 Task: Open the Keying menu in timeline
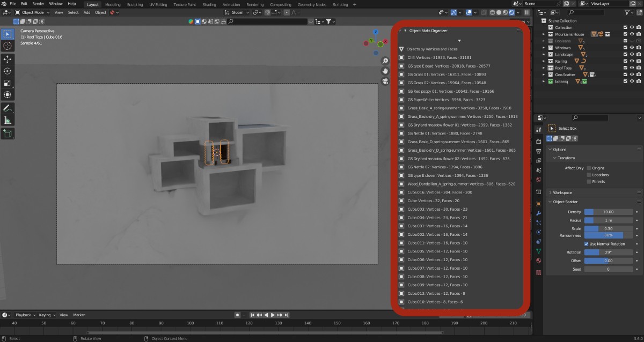(46, 315)
